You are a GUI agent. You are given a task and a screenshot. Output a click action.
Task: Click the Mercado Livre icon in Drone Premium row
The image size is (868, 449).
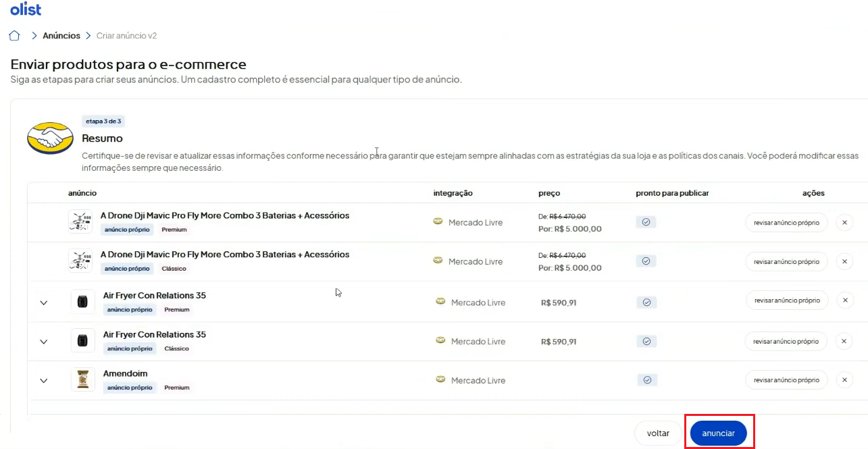tap(438, 221)
